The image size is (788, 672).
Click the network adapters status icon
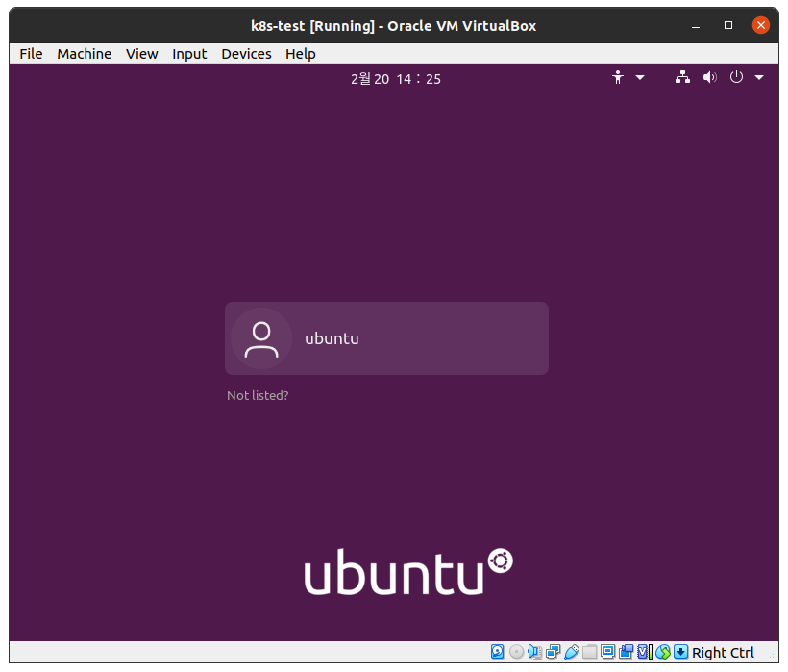pyautogui.click(x=553, y=652)
